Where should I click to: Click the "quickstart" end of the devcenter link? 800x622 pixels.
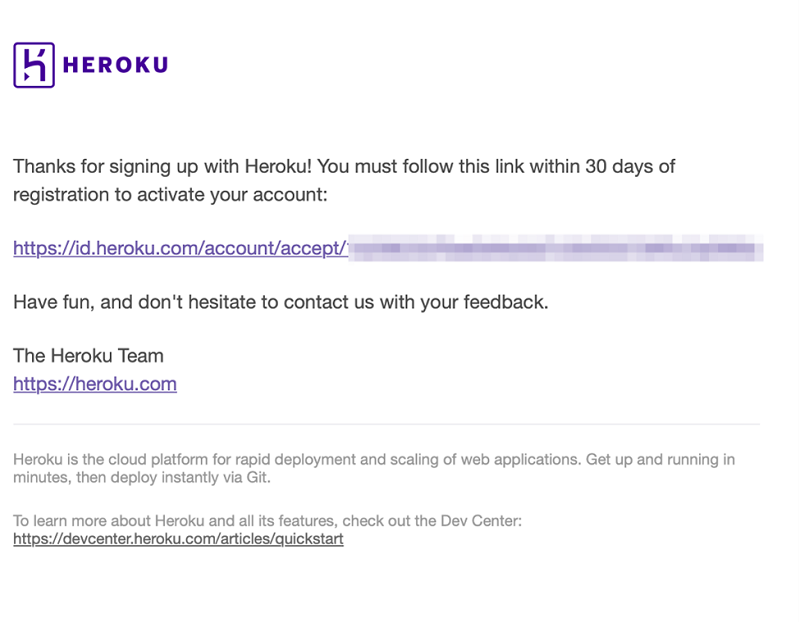point(310,539)
